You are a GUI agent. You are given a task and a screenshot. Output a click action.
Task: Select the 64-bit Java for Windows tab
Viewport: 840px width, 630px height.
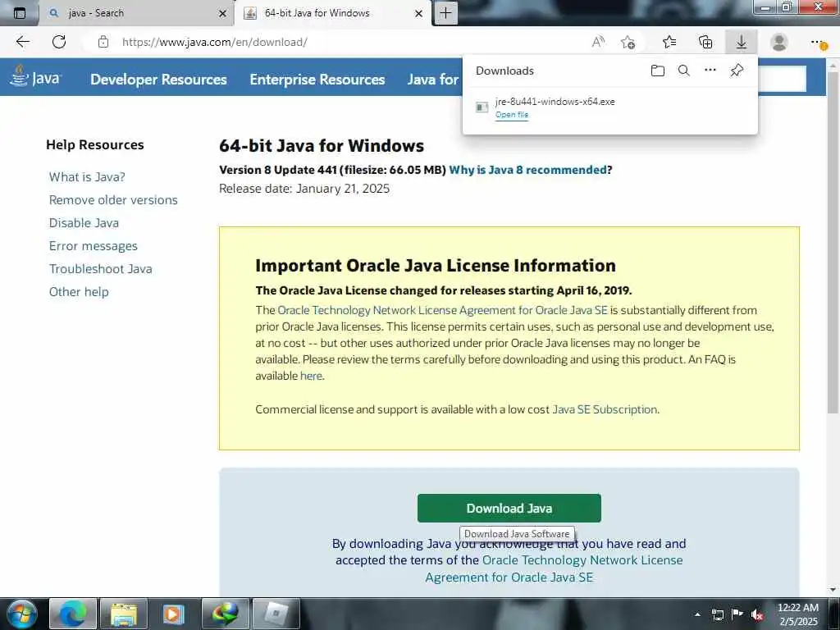pos(332,13)
